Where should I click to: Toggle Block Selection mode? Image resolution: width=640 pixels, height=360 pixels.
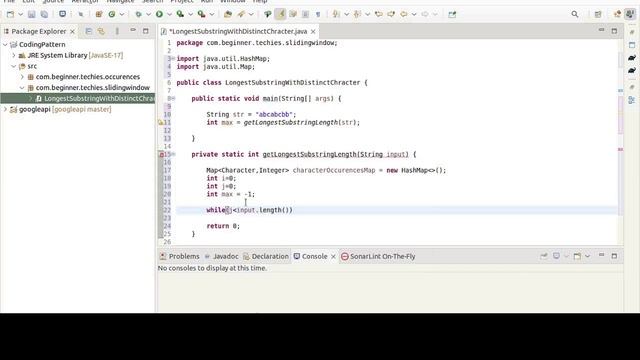tap(305, 14)
